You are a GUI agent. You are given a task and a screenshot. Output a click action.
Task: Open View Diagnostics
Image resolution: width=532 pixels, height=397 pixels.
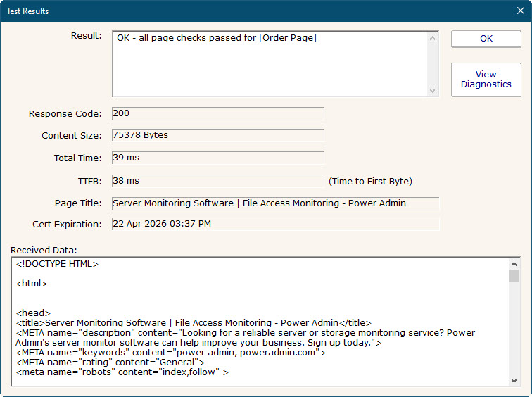pyautogui.click(x=486, y=80)
